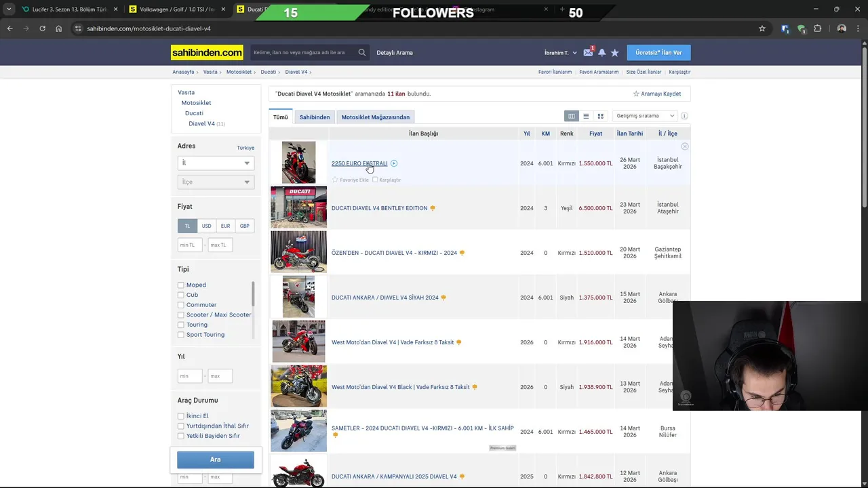Open favorites star icon in header

tap(614, 52)
